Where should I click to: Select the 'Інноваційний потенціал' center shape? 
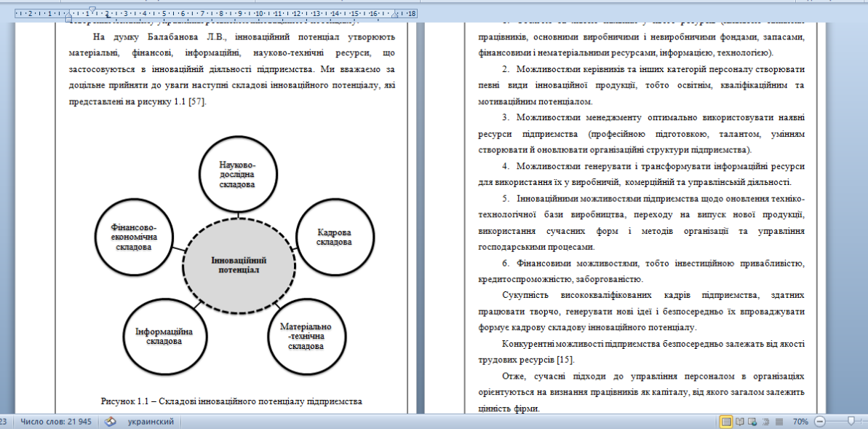pyautogui.click(x=239, y=266)
